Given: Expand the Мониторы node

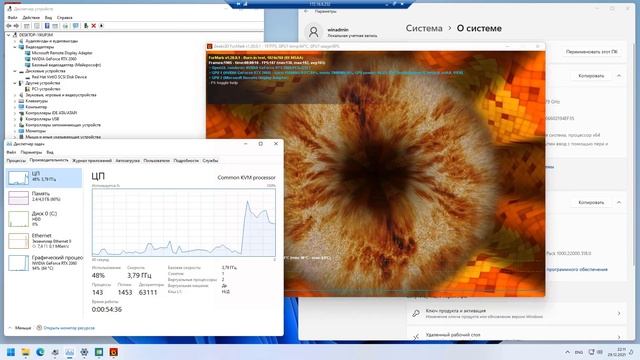Looking at the screenshot, I should pyautogui.click(x=15, y=131).
